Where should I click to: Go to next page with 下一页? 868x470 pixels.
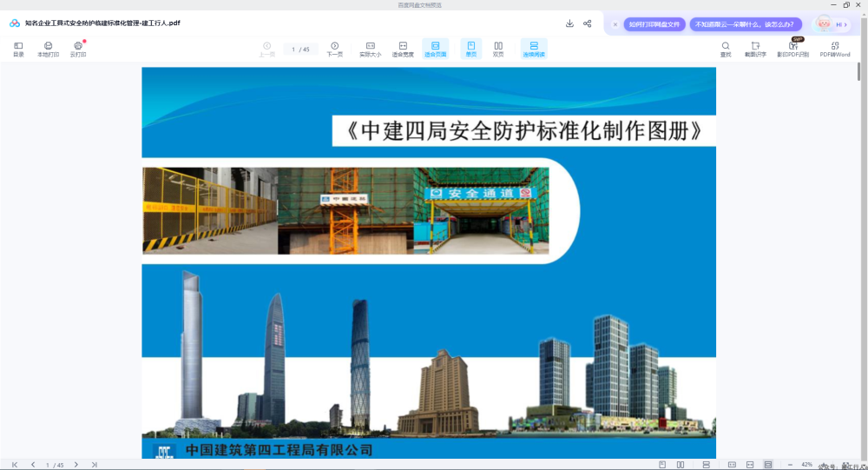(334, 49)
